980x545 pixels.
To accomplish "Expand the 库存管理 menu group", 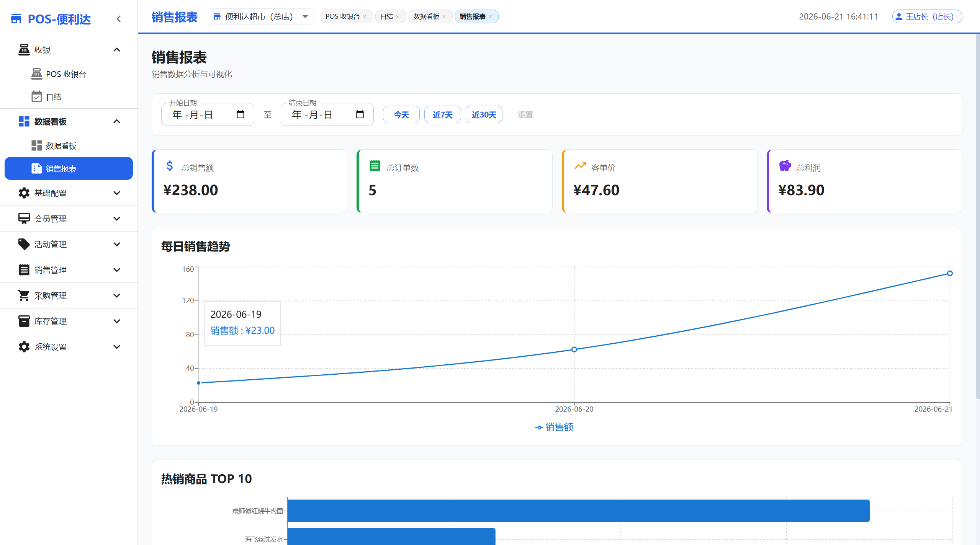I will click(x=117, y=321).
